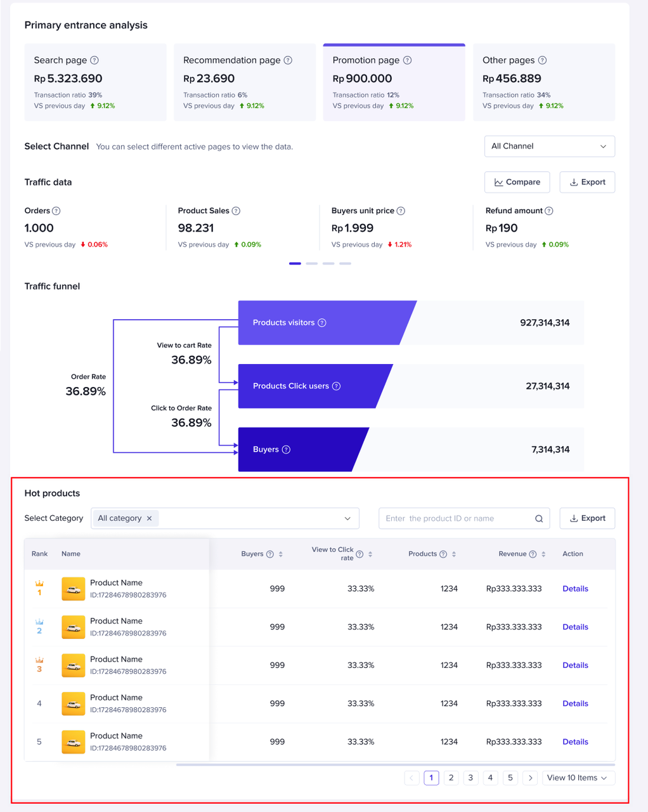Click the search magnifier icon in product field
This screenshot has height=812, width=648.
point(539,518)
